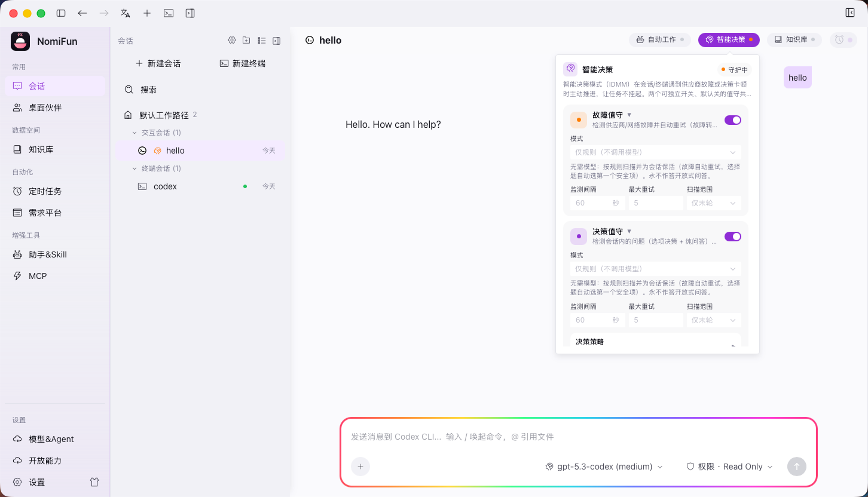Image resolution: width=868 pixels, height=497 pixels.
Task: Click the home icon beside 默认工作路径
Action: tap(128, 115)
